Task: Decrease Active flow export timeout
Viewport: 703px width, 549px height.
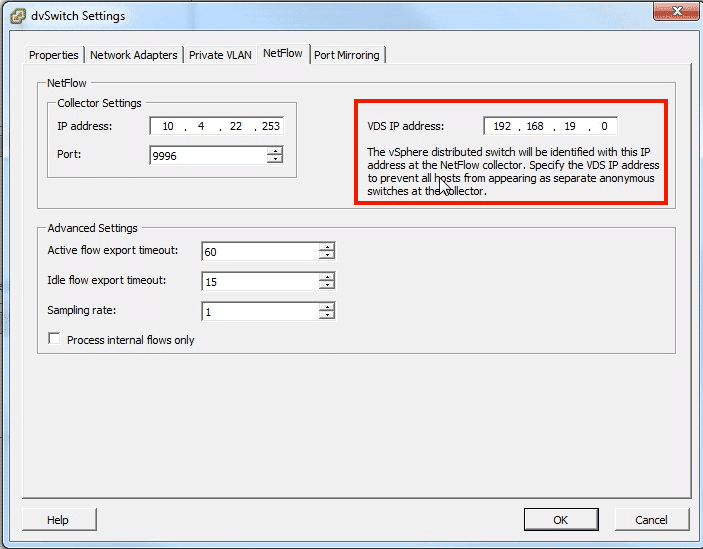Action: coord(327,255)
